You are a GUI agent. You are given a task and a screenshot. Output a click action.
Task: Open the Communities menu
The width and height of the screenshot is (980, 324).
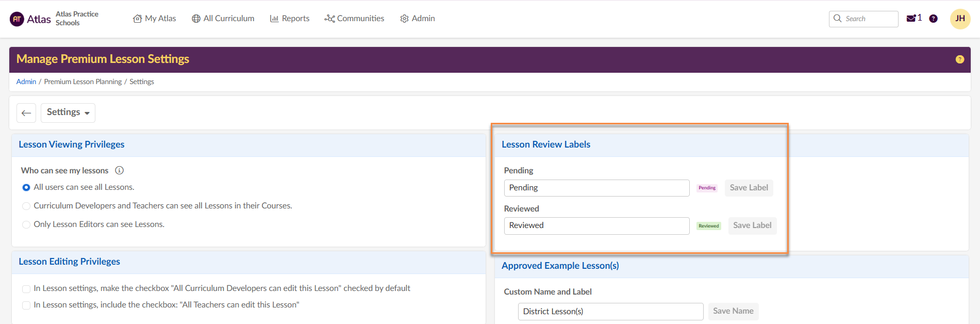tap(354, 19)
